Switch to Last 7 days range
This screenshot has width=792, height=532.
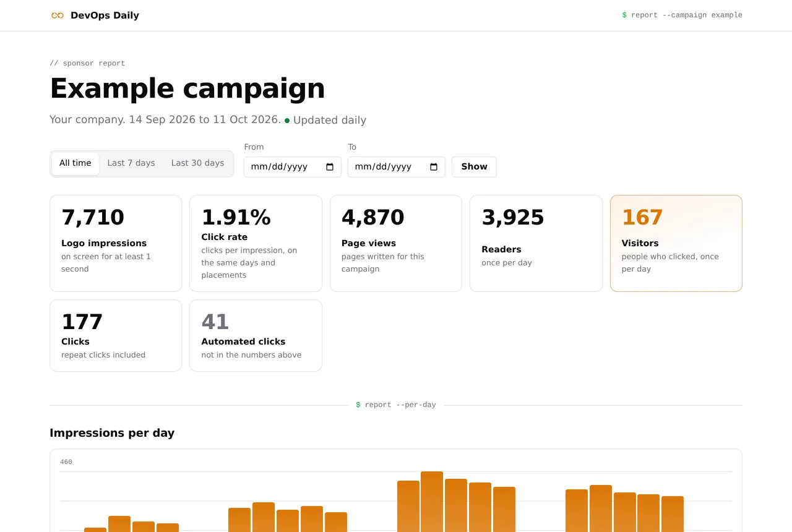point(131,164)
